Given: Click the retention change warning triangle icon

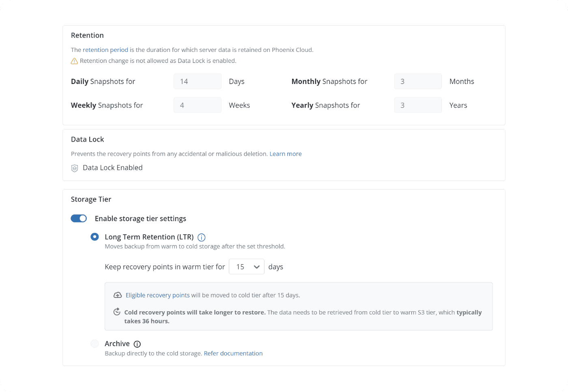Looking at the screenshot, I should 74,61.
